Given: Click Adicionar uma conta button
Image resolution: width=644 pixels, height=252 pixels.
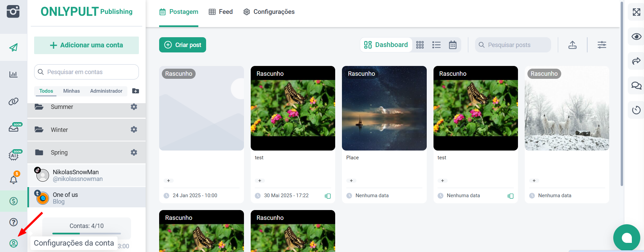Looking at the screenshot, I should 86,45.
